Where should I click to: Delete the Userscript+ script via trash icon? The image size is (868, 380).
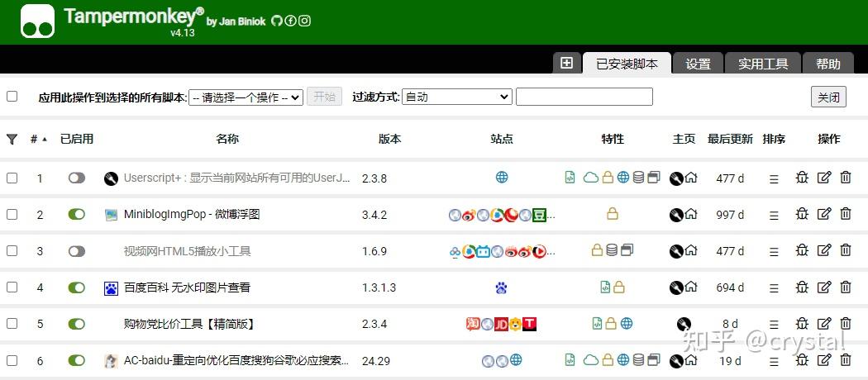(846, 178)
